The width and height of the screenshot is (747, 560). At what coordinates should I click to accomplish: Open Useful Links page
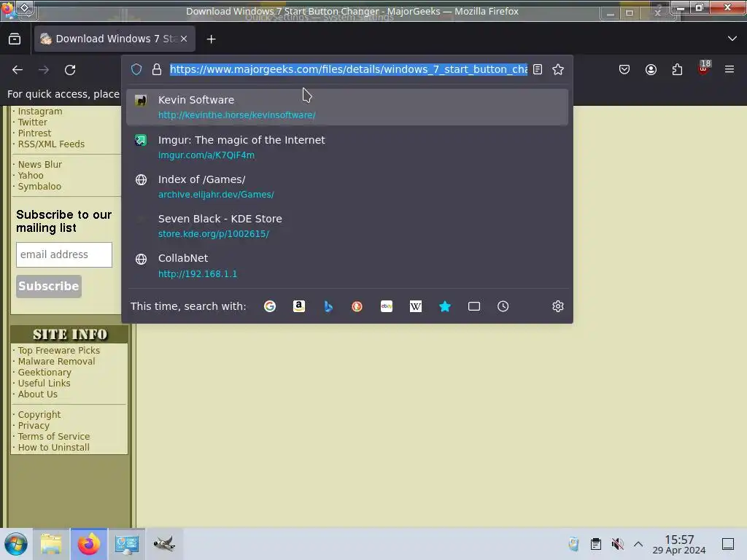[44, 384]
